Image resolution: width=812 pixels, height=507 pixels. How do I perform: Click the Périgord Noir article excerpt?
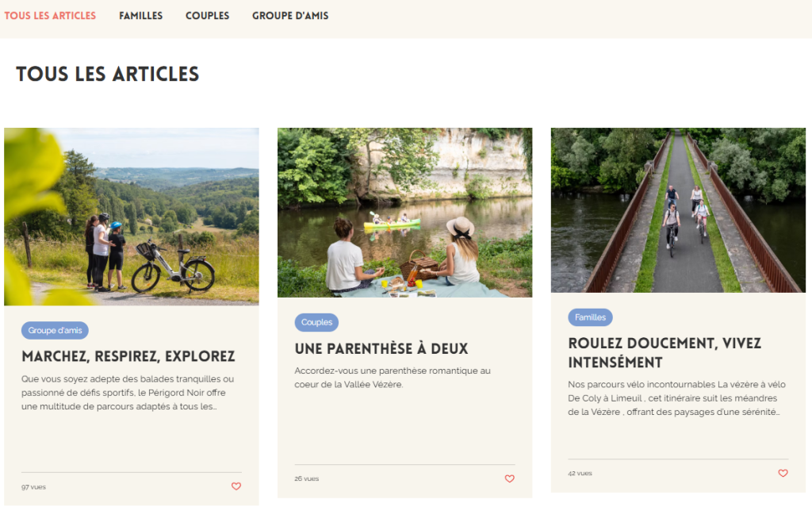coord(128,393)
